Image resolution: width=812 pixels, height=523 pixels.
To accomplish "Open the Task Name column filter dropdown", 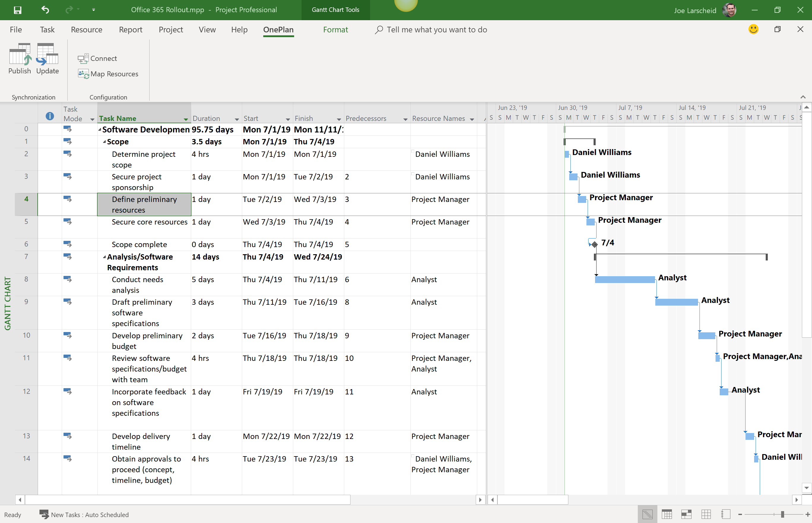I will [185, 119].
